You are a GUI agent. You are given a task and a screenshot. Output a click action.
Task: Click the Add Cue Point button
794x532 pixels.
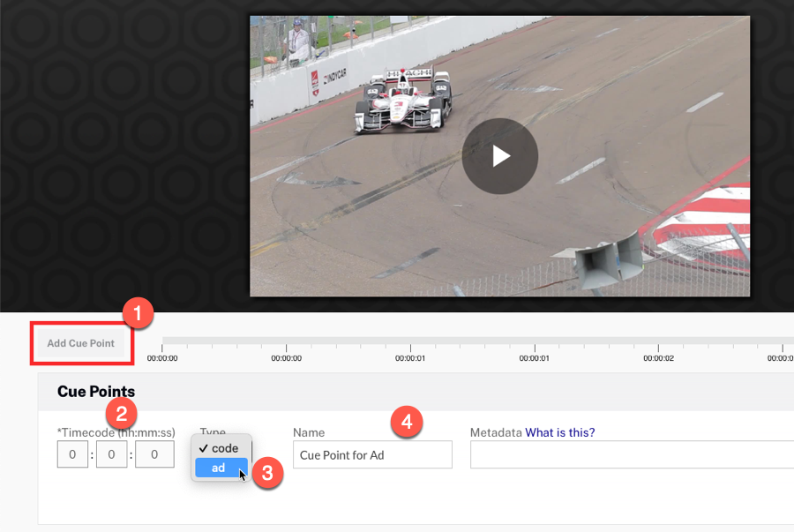[81, 343]
